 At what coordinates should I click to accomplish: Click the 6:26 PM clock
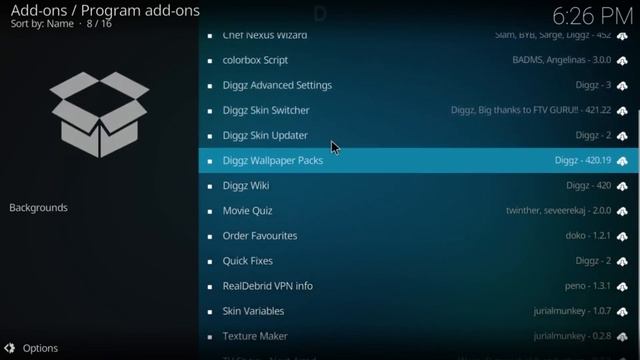click(x=593, y=16)
